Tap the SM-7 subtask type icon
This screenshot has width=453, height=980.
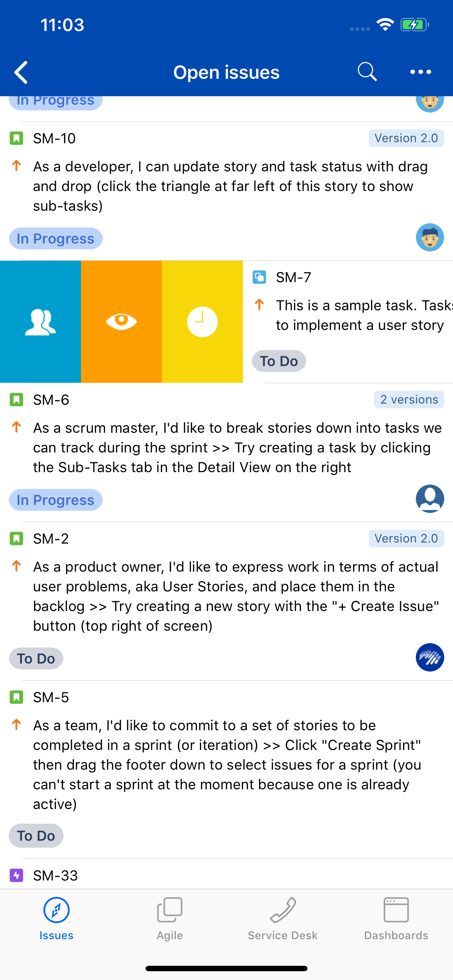(x=259, y=277)
